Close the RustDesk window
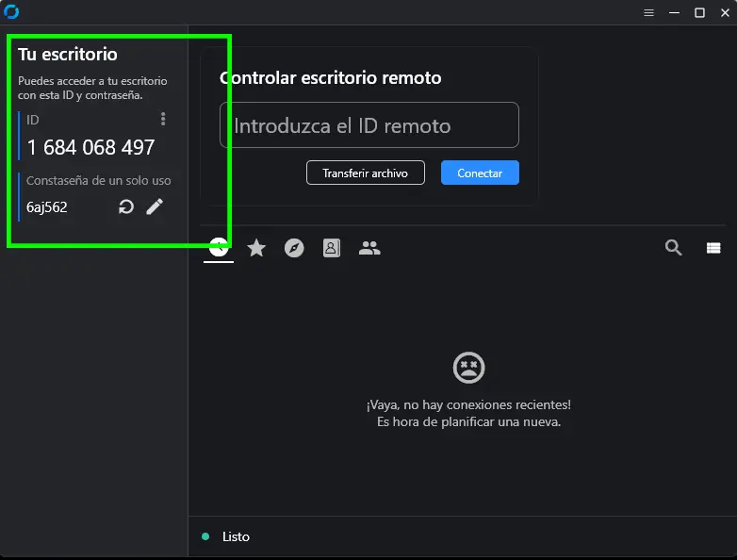The width and height of the screenshot is (737, 560). tap(725, 12)
